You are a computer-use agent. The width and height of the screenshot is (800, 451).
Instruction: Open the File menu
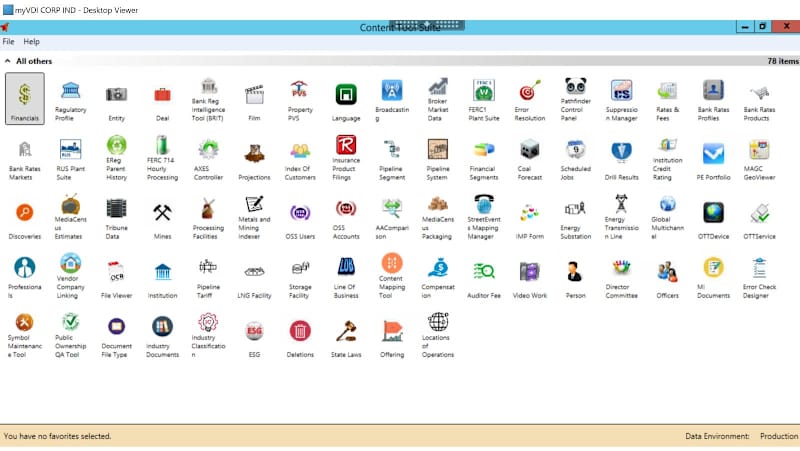tap(8, 42)
